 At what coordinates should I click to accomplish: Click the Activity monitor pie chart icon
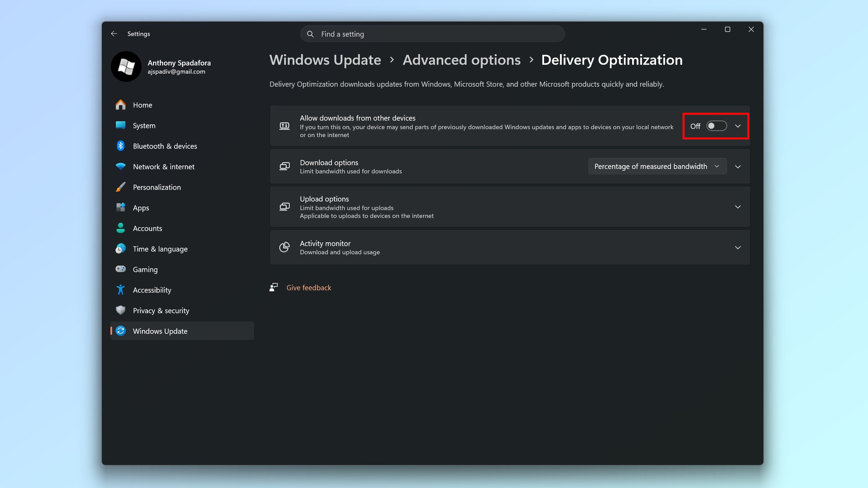[x=285, y=247]
